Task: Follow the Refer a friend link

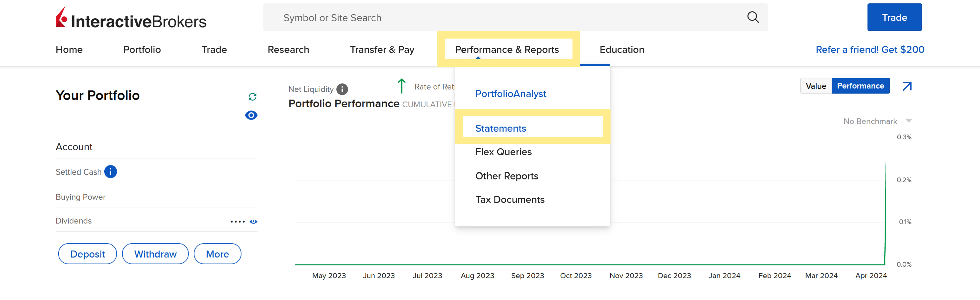Action: coord(870,49)
